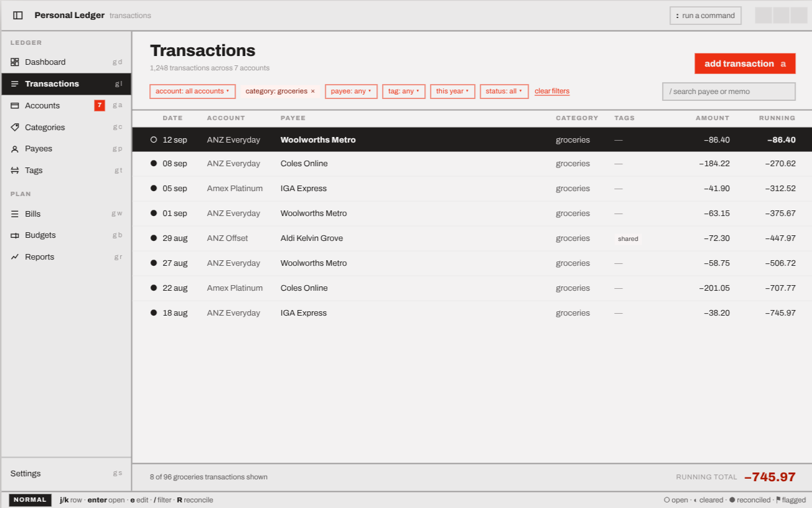The height and width of the screenshot is (508, 812).
Task: Remove the category: groceries filter chip
Action: click(x=313, y=92)
